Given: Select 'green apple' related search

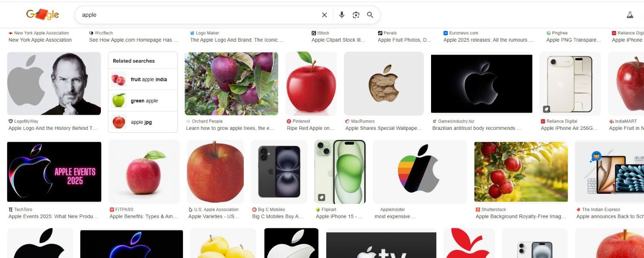Looking at the screenshot, I should pyautogui.click(x=143, y=101).
